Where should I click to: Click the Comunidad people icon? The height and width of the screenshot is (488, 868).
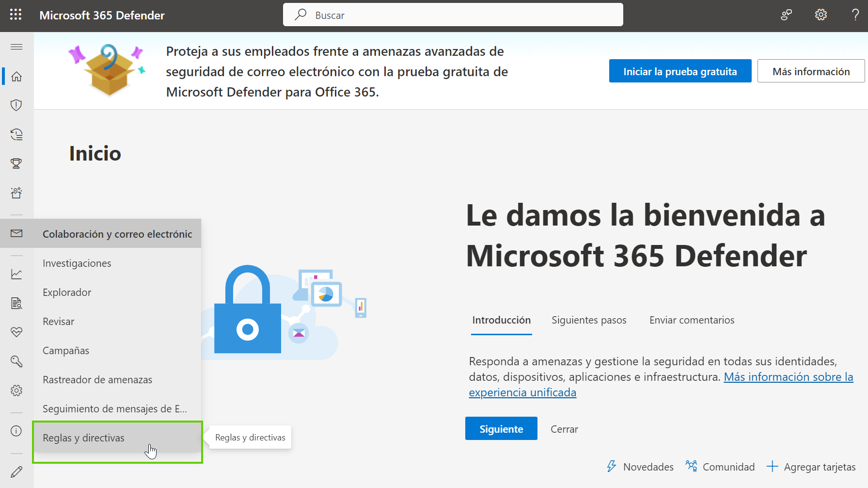coord(691,467)
